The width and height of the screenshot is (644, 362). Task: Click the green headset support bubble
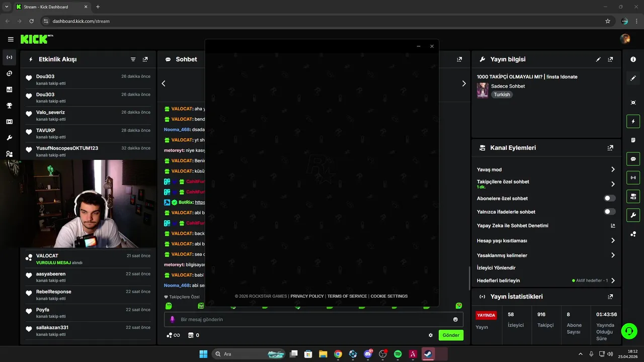[629, 331]
